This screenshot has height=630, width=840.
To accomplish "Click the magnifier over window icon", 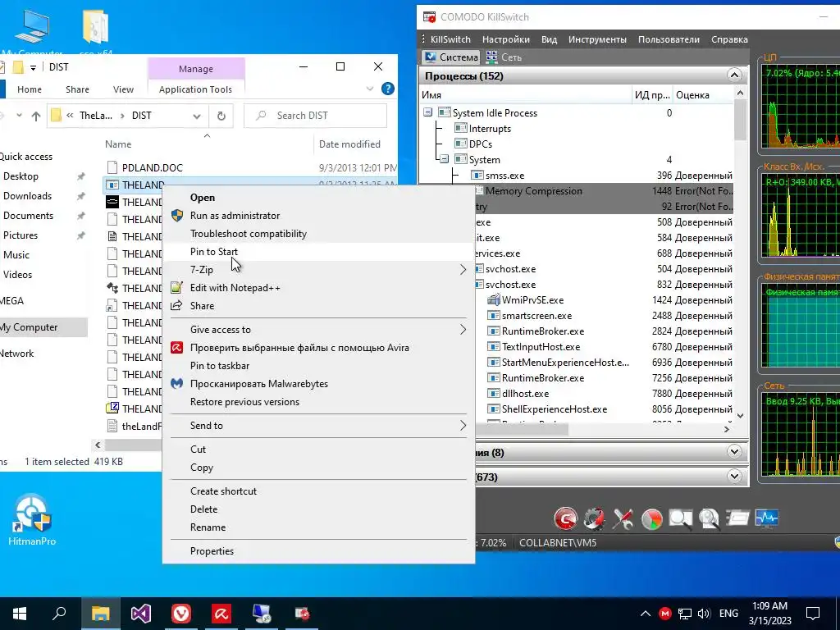I will point(680,518).
